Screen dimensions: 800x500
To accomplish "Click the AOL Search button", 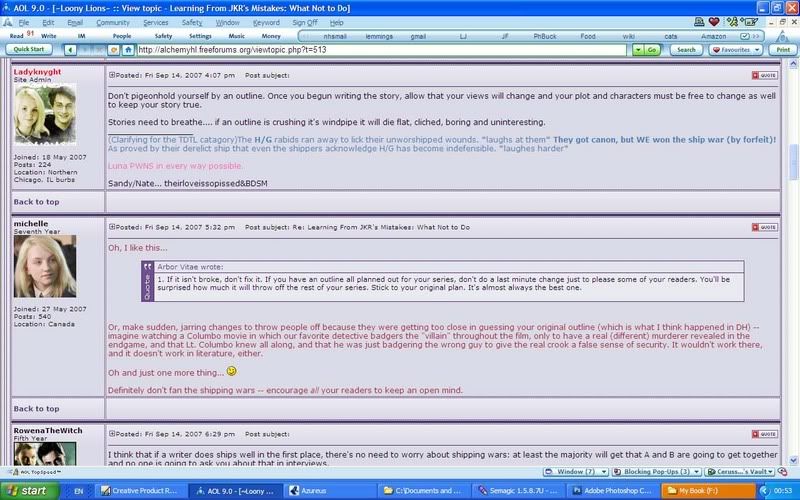I will [x=685, y=49].
